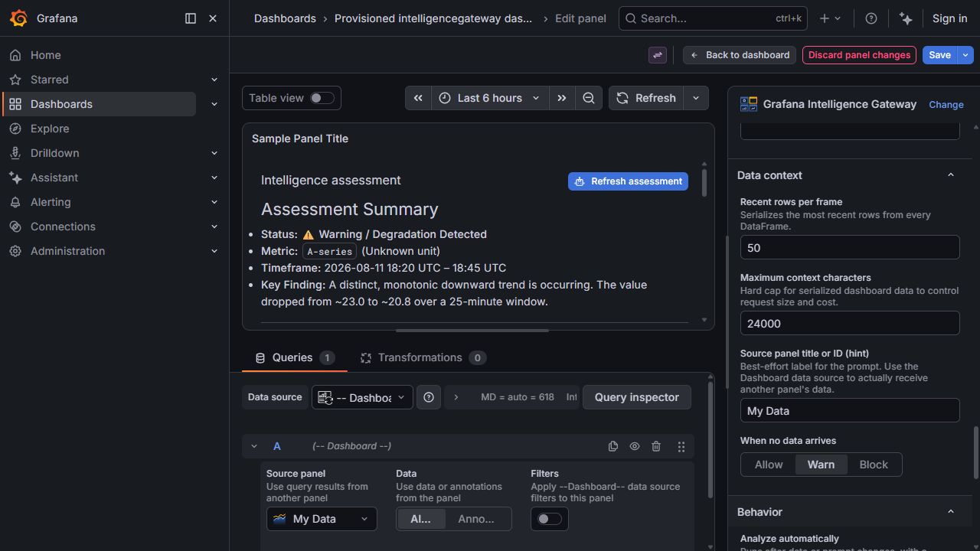Shift time range forward

[x=562, y=98]
